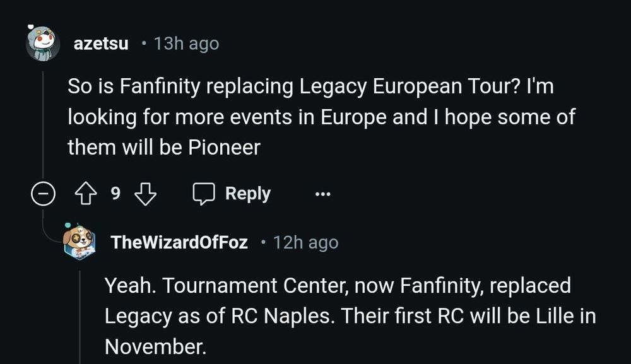Click the status dot on azetsu's avatar
Screen dimensions: 631x364
tap(30, 26)
